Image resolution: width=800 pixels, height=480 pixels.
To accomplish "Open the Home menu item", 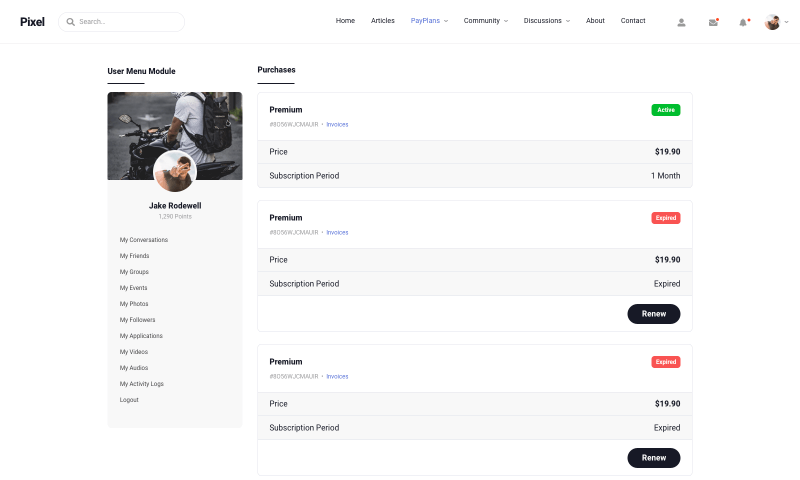I will point(345,21).
